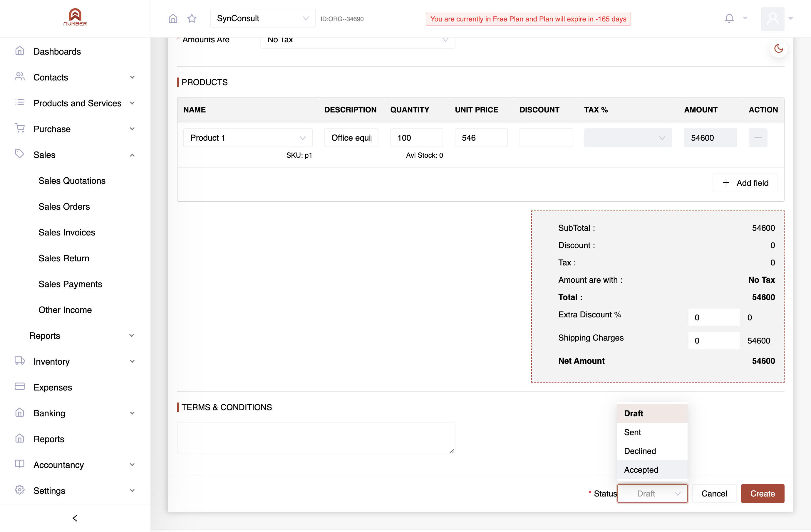Click the Accountancy book icon
The width and height of the screenshot is (811, 532).
tap(20, 464)
